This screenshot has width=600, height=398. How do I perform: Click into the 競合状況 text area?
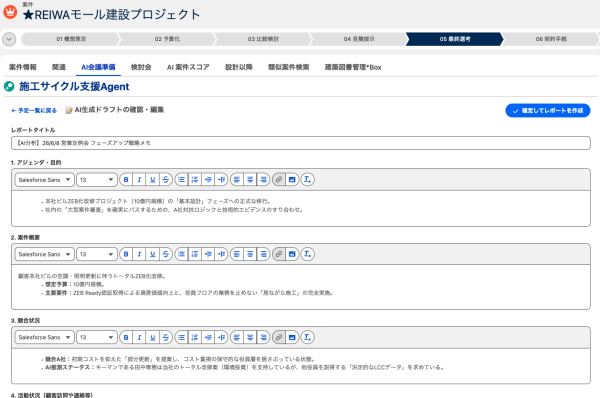coord(301,366)
